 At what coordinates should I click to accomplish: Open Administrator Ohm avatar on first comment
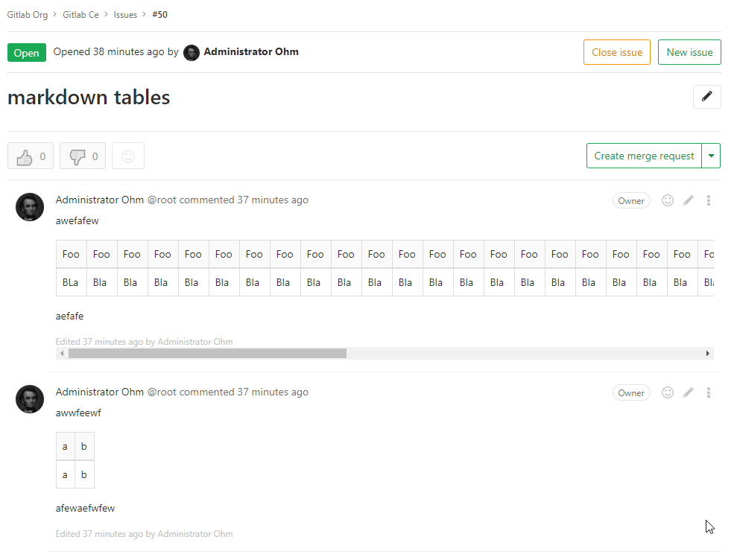[x=30, y=207]
